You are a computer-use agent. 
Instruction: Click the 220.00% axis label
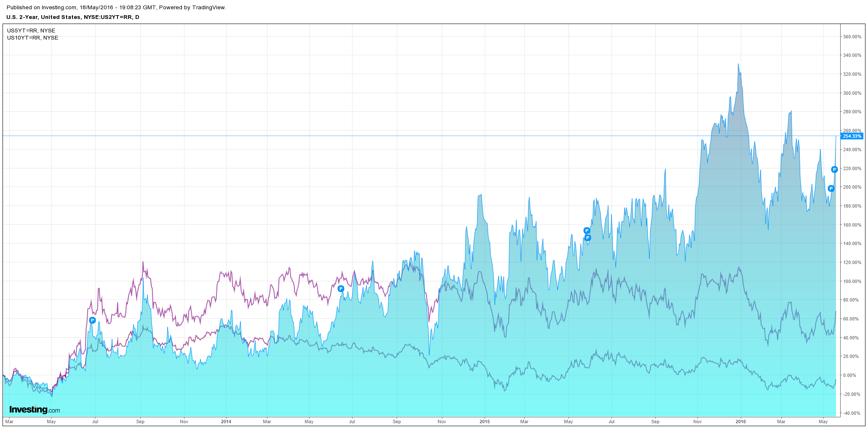click(852, 168)
